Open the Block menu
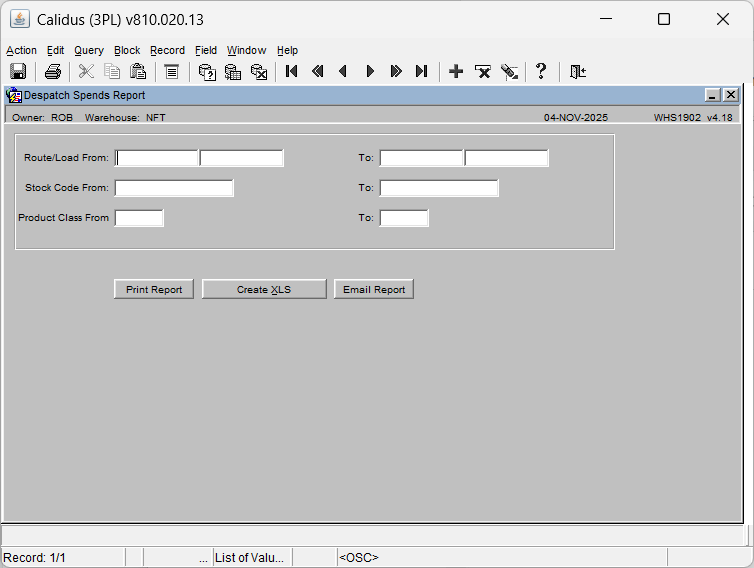Image resolution: width=754 pixels, height=568 pixels. (127, 50)
